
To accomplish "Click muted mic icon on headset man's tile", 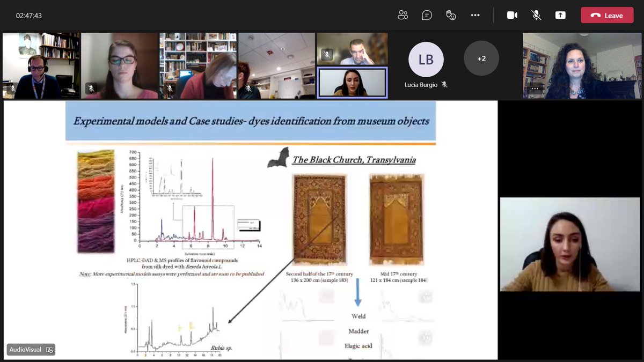I will point(12,88).
